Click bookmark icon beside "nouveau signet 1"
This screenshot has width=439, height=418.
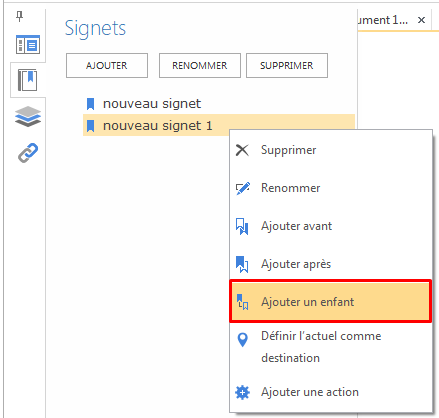pyautogui.click(x=90, y=126)
